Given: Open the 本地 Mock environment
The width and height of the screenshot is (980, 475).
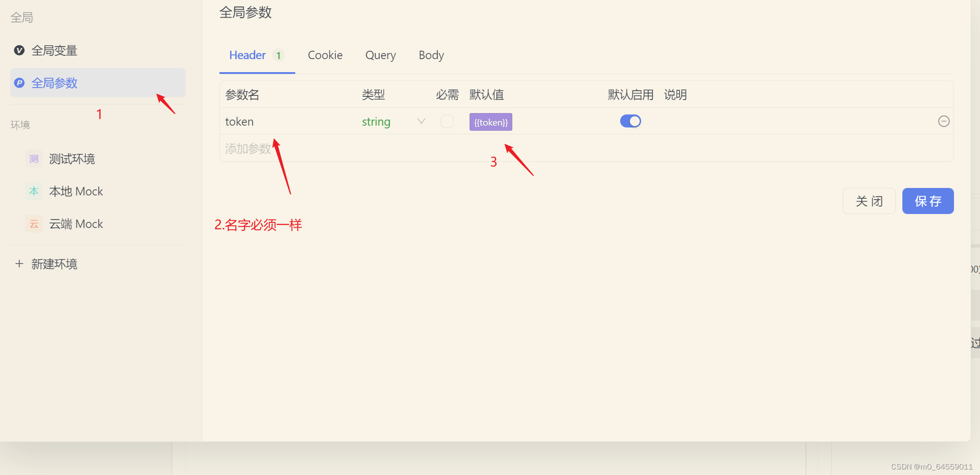Looking at the screenshot, I should click(98, 191).
